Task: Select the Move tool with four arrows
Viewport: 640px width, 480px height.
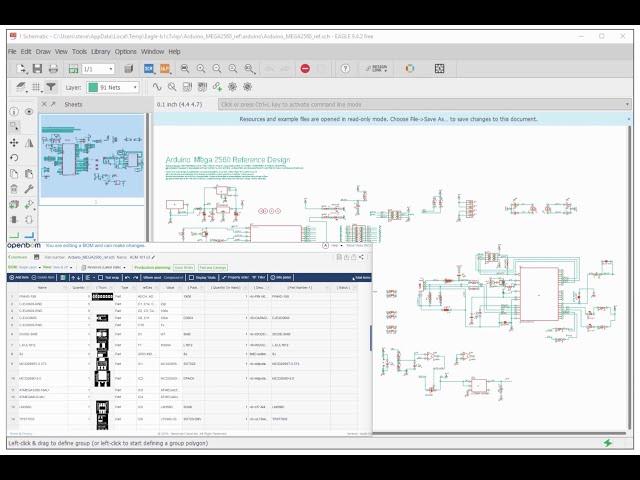Action: [x=14, y=142]
